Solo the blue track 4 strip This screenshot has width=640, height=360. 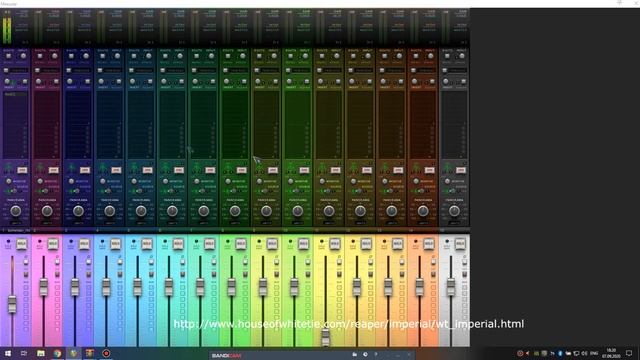point(116,244)
